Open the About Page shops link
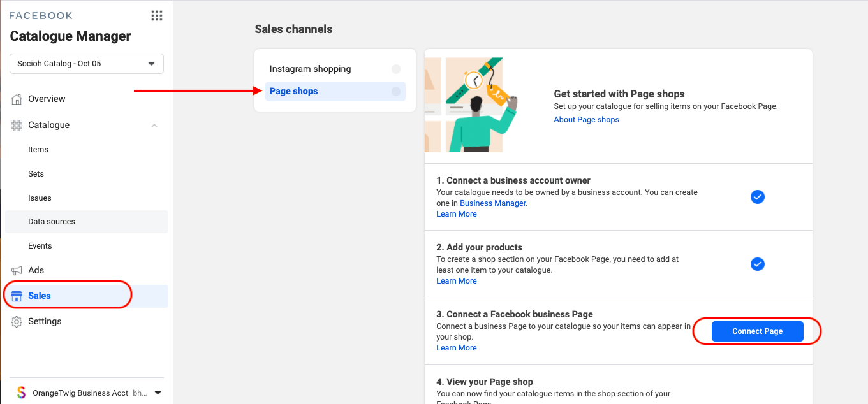Image resolution: width=868 pixels, height=404 pixels. 586,120
